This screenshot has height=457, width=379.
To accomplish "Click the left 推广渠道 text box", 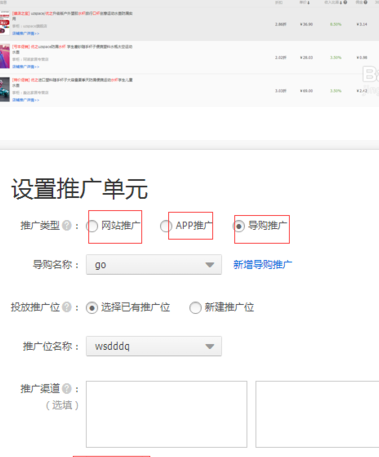I will (x=167, y=414).
